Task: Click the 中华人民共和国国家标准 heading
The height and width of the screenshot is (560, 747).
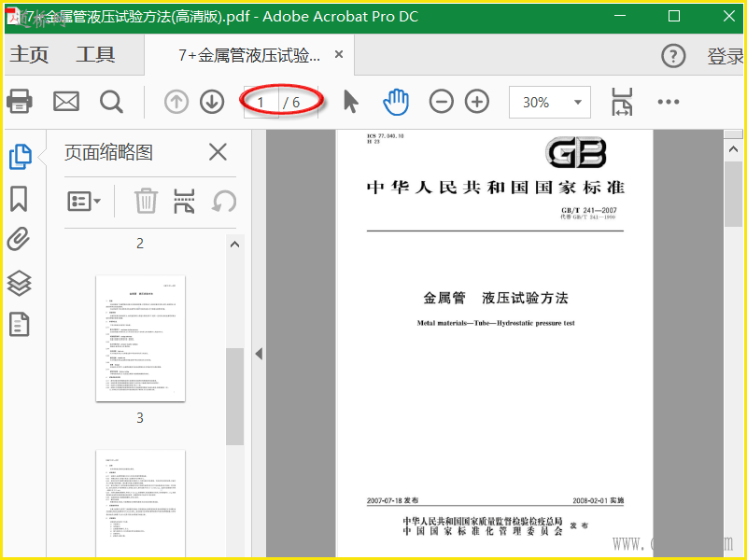Action: [x=496, y=188]
